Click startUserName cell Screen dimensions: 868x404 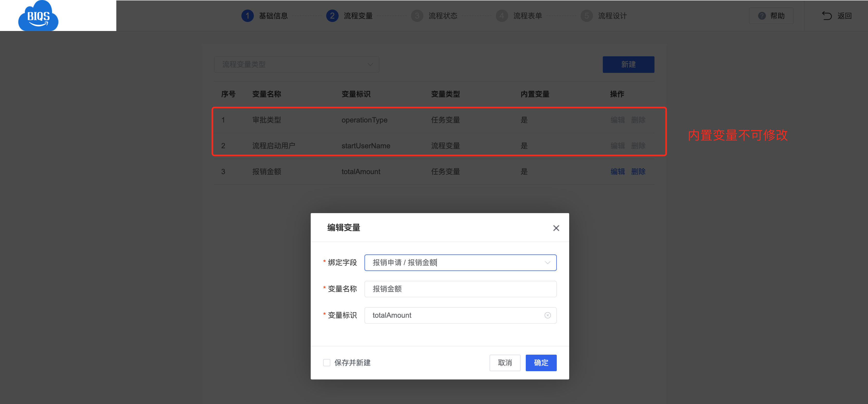366,146
